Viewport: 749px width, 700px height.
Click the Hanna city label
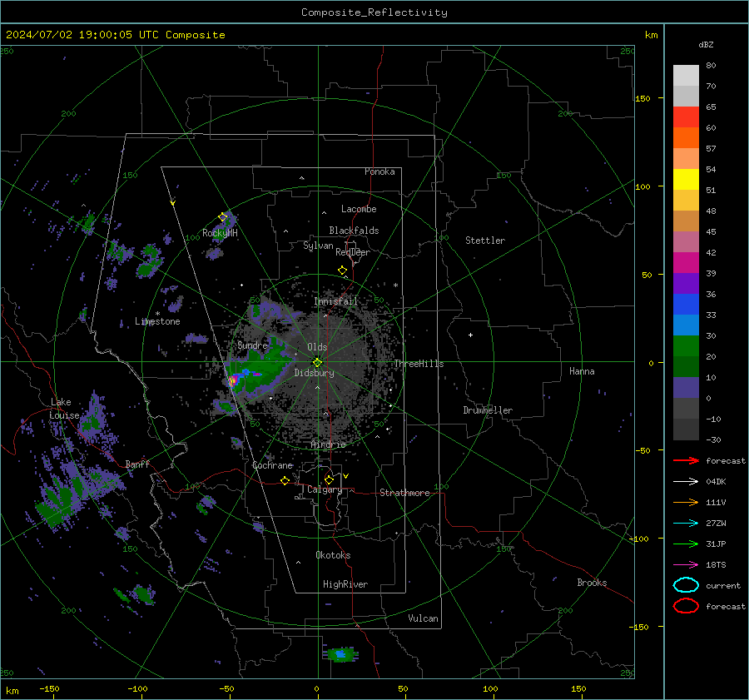[582, 371]
